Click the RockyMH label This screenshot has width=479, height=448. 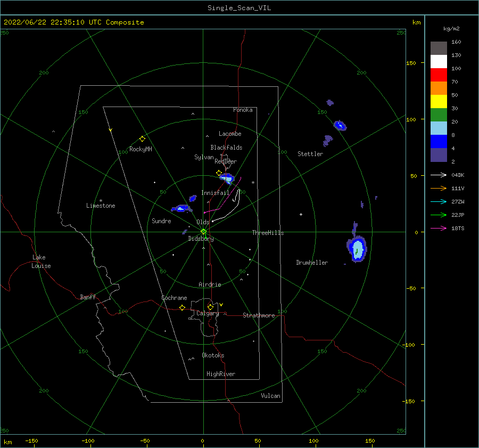141,149
